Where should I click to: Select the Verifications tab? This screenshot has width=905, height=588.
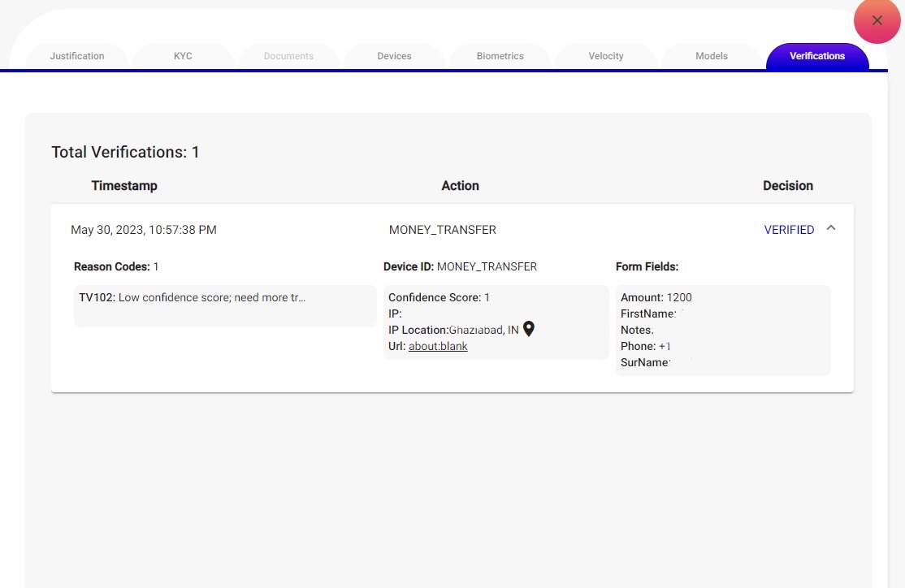coord(817,57)
